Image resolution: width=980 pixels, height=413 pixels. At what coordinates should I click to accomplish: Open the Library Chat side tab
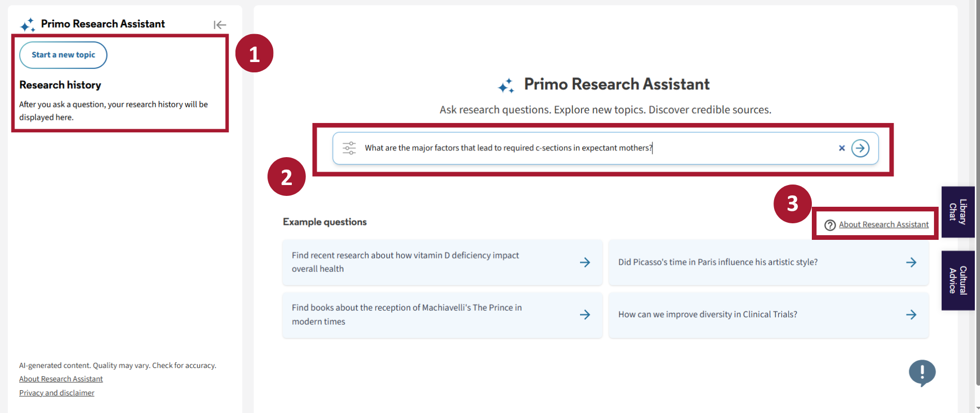click(958, 212)
